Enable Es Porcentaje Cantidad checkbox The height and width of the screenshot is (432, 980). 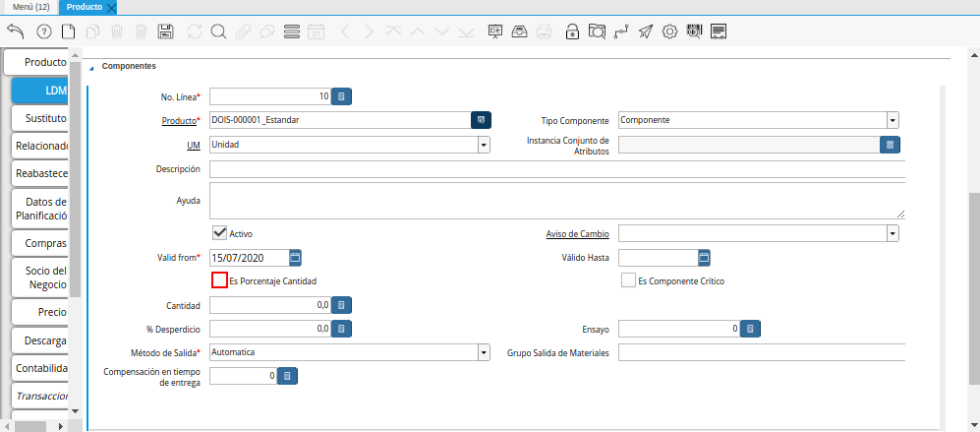[220, 280]
